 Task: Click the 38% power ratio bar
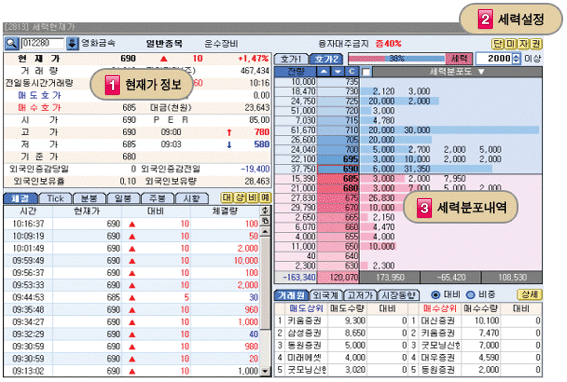[x=397, y=59]
